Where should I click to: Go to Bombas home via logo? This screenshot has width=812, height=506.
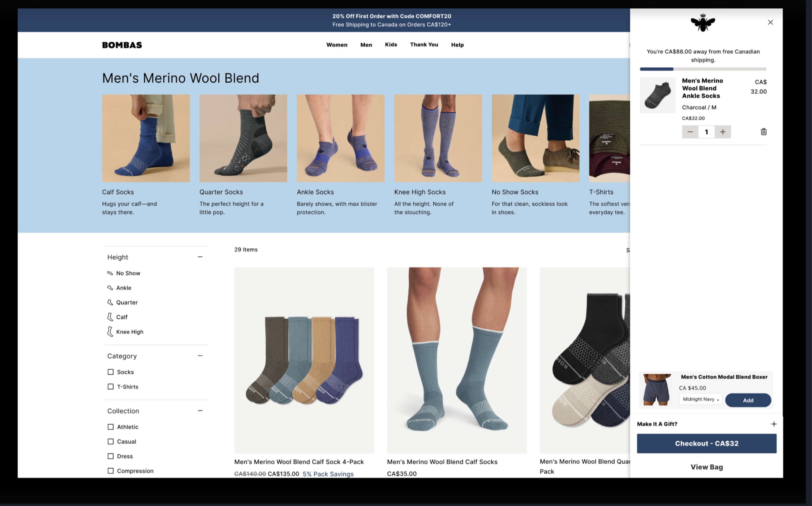(x=122, y=45)
